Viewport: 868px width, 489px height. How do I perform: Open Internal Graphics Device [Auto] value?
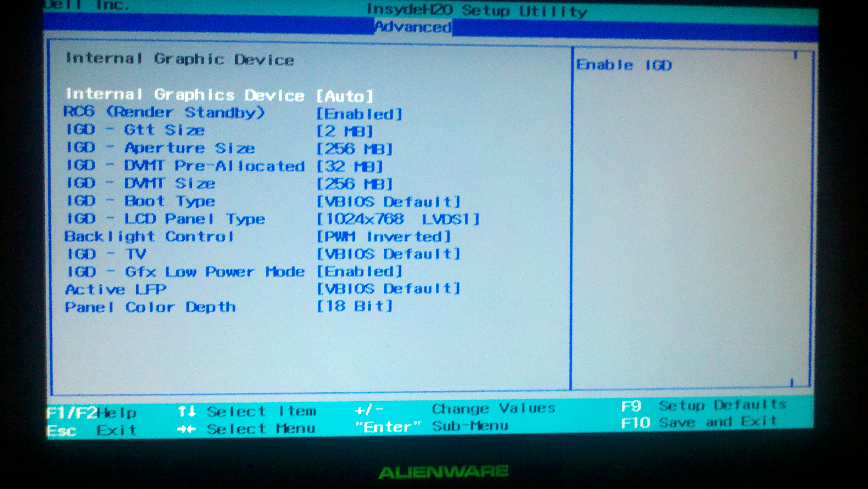tap(345, 96)
